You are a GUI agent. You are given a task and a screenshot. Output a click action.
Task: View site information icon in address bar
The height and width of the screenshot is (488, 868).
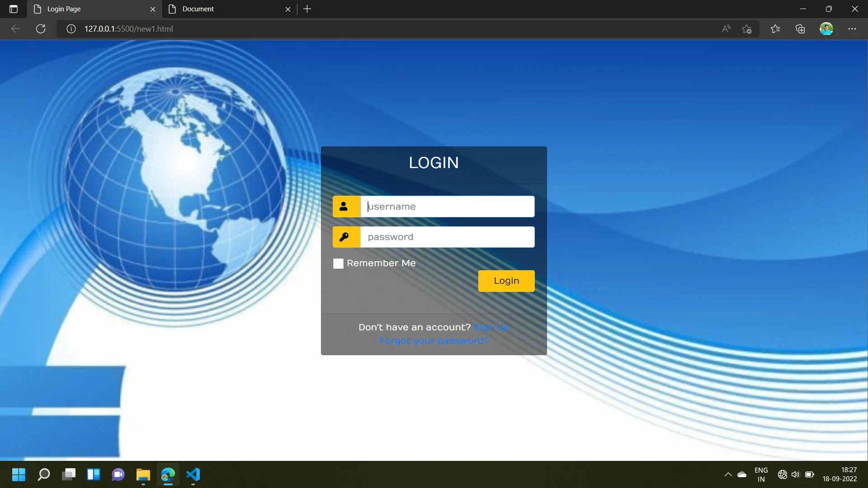tap(71, 29)
